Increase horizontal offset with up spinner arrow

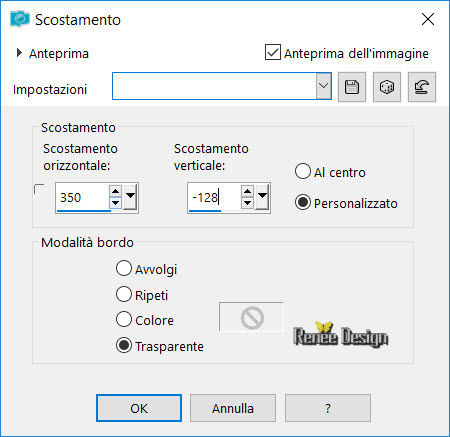[115, 191]
